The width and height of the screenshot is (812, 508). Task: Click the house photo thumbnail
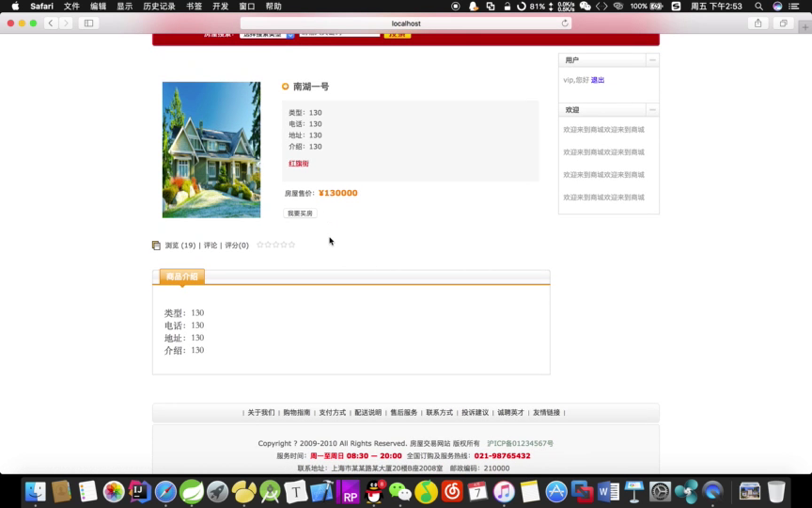211,150
